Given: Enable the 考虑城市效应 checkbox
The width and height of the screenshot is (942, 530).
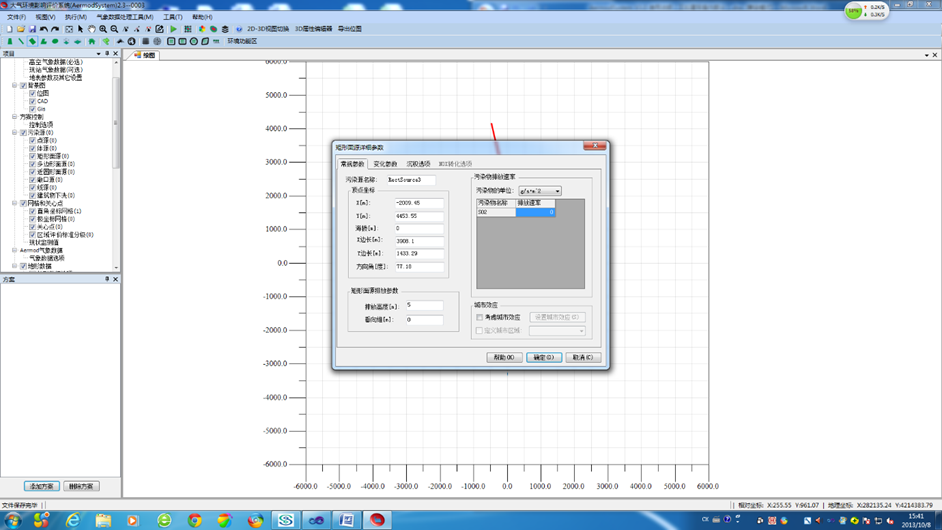Looking at the screenshot, I should pos(480,317).
